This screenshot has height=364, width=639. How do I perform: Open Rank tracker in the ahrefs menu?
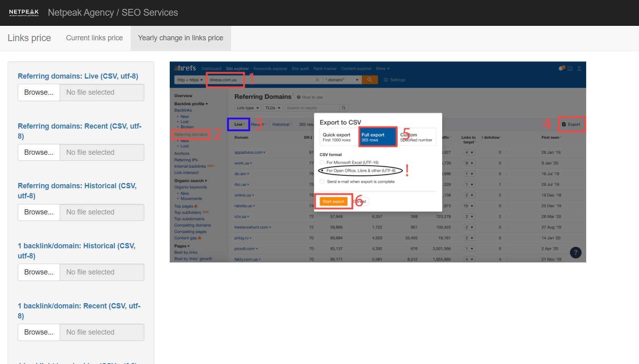(x=325, y=69)
